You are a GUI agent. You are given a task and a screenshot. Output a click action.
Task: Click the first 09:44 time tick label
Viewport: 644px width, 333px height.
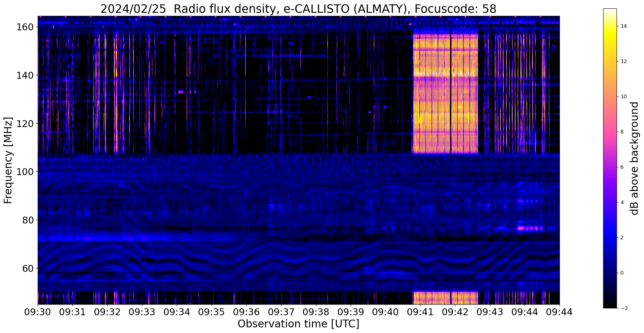tap(525, 312)
